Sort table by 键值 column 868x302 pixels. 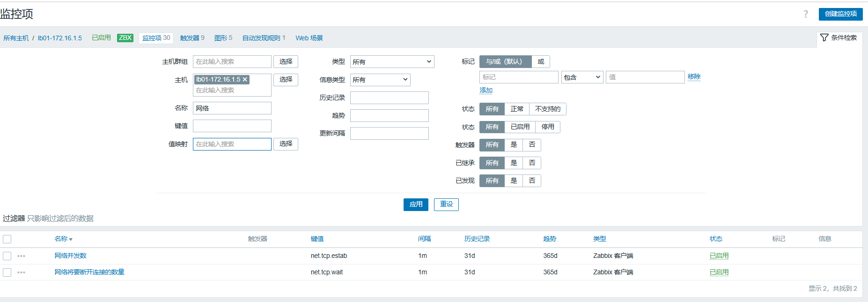tap(317, 239)
